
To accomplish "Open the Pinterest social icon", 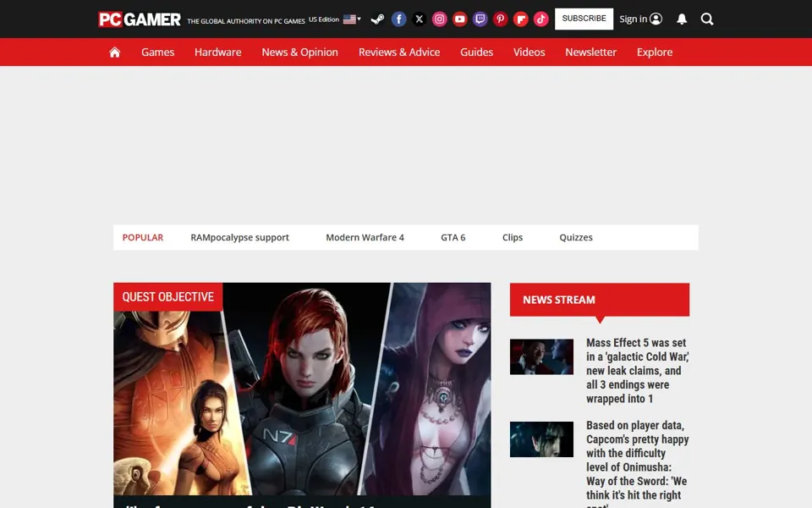I will pos(500,19).
